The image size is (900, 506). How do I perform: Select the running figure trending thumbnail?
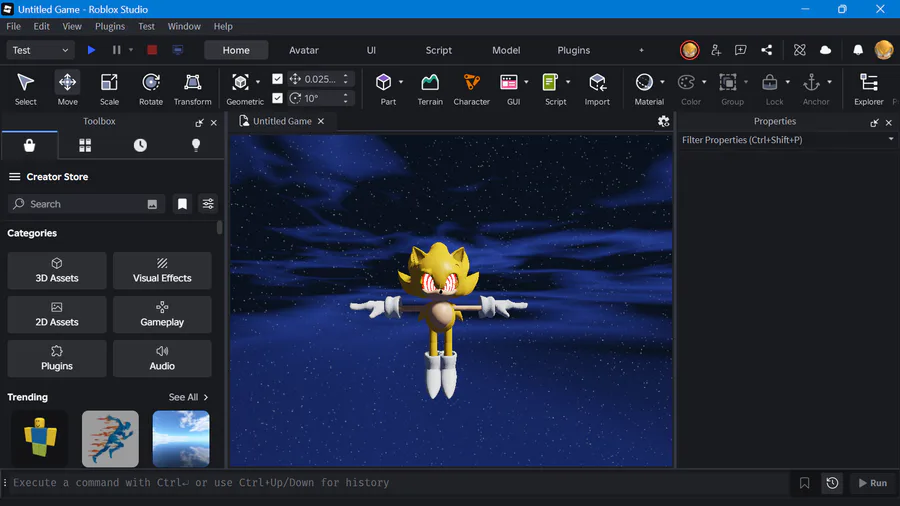pos(110,438)
